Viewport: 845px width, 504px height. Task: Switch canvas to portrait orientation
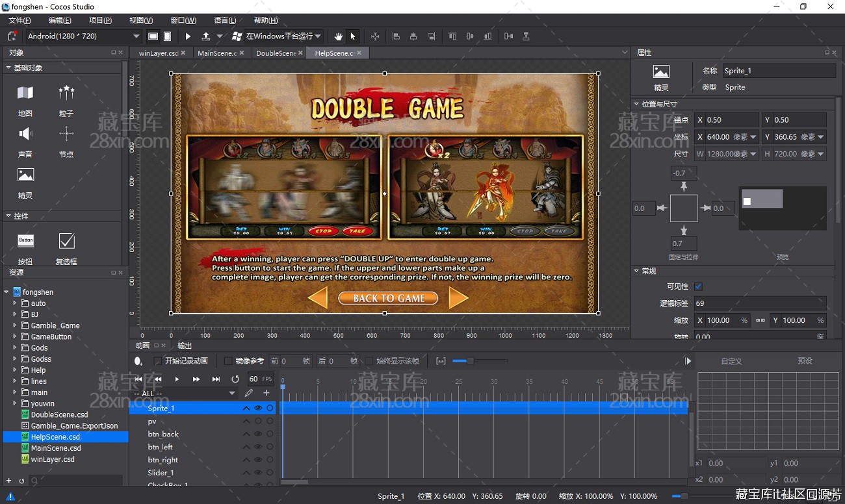pyautogui.click(x=168, y=36)
